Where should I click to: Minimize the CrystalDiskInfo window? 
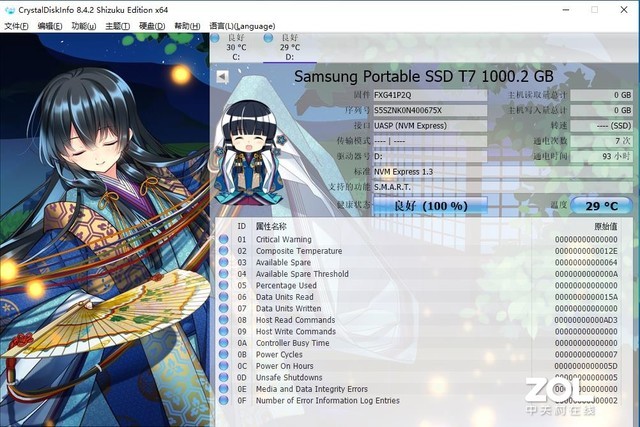pos(566,10)
